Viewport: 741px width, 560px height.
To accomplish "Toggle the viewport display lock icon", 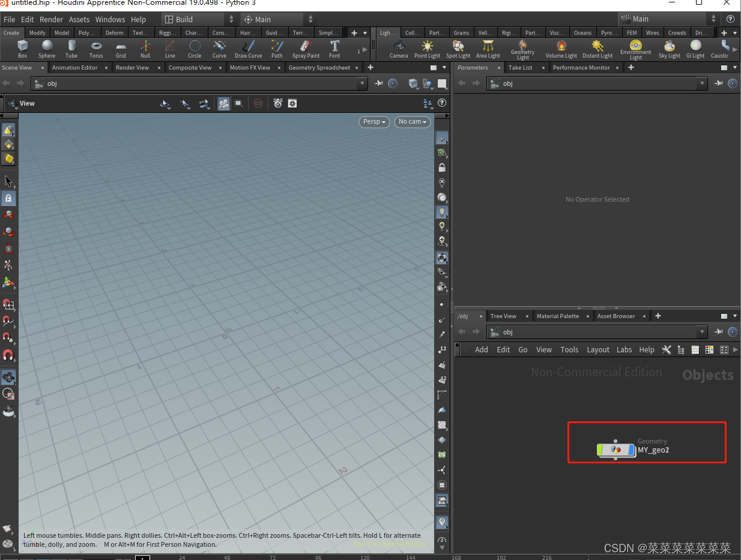I will click(443, 168).
